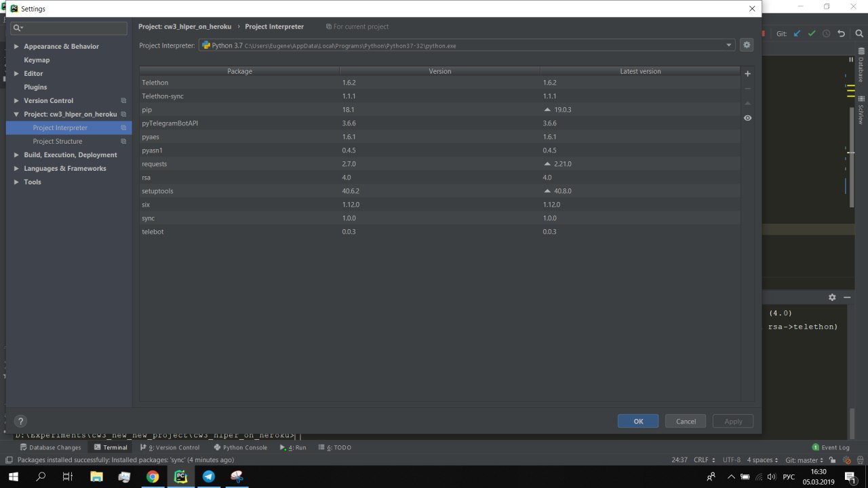Select the rsa package row

coord(439,178)
